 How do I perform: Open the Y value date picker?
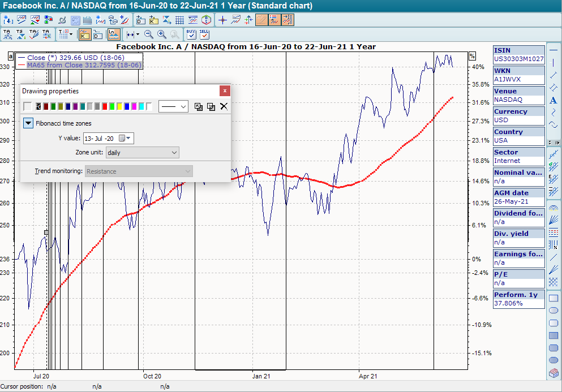(x=130, y=138)
